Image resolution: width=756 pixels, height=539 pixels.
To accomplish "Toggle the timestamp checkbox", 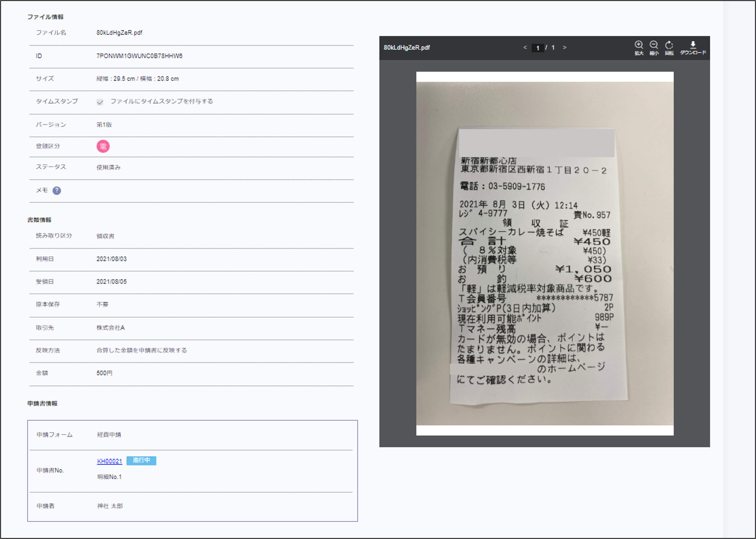I will coord(100,102).
